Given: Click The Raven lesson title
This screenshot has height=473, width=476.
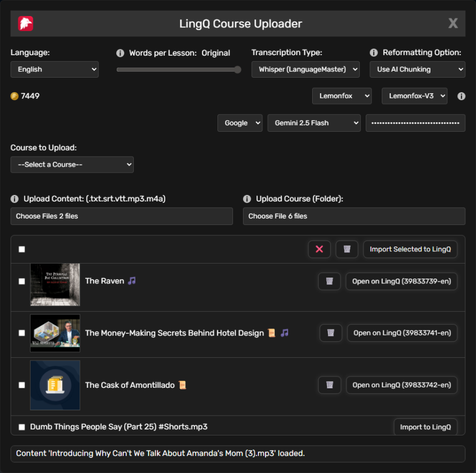Looking at the screenshot, I should point(105,281).
